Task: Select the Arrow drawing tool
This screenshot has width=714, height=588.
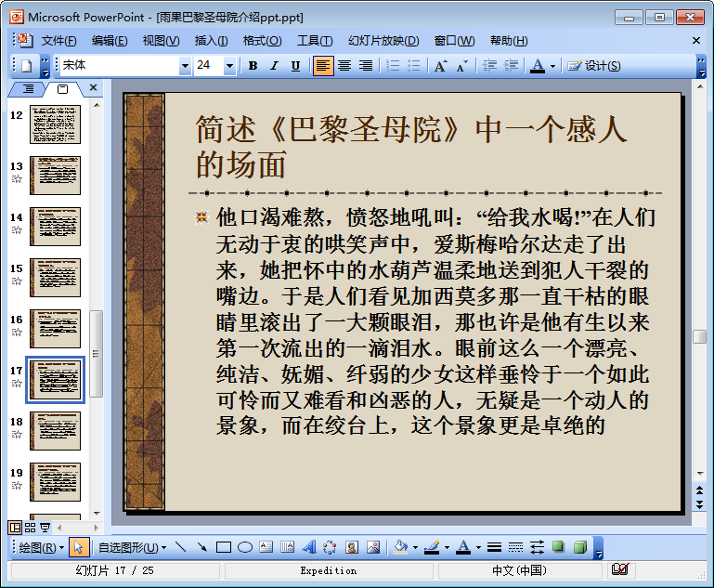Action: point(201,547)
